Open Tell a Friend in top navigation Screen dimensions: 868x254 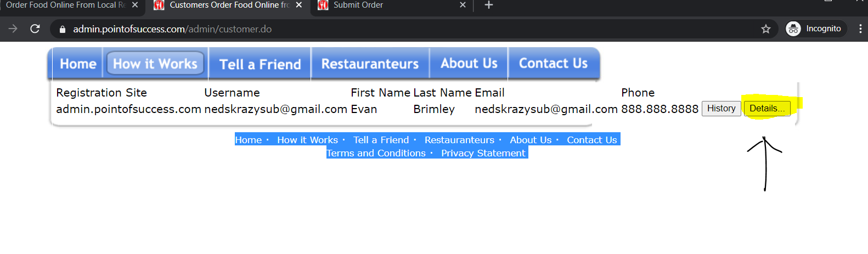tap(260, 64)
